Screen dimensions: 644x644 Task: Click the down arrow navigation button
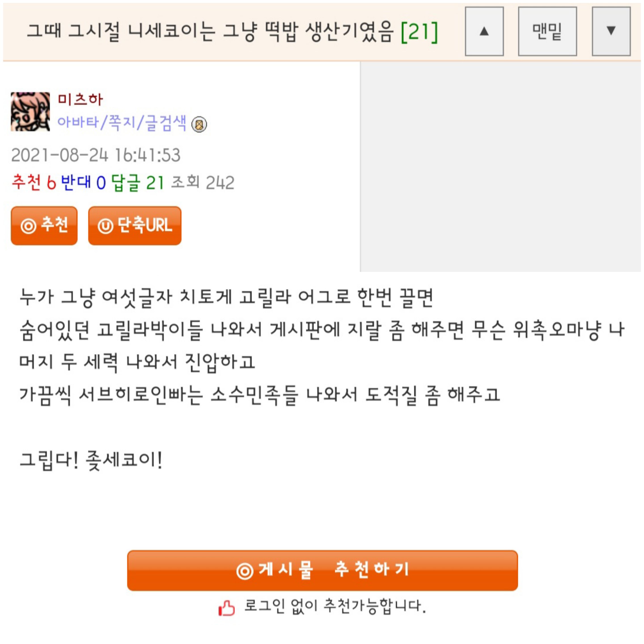pyautogui.click(x=611, y=31)
